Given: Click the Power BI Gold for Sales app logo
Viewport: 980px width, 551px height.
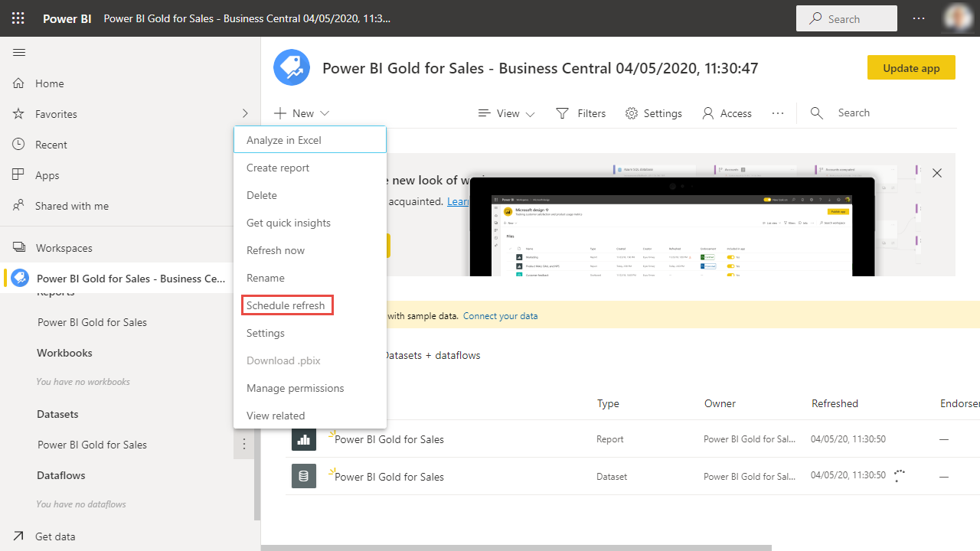Looking at the screenshot, I should [291, 67].
